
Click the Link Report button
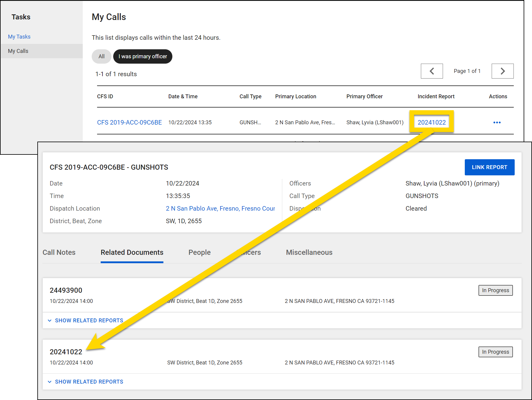coord(489,167)
